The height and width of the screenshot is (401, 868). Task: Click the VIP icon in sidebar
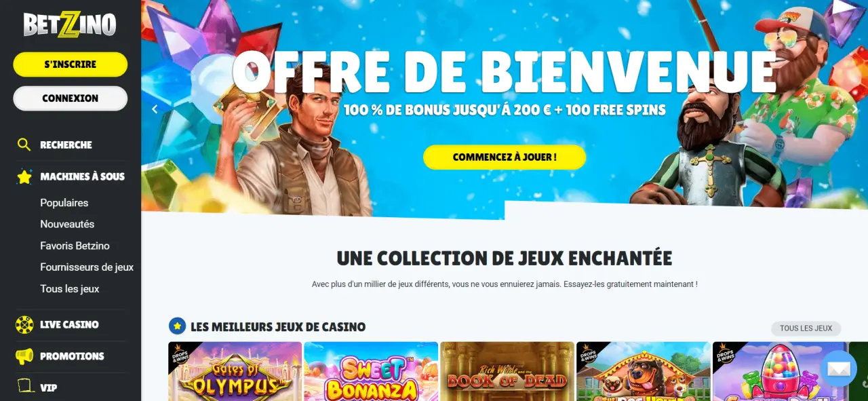(x=25, y=387)
